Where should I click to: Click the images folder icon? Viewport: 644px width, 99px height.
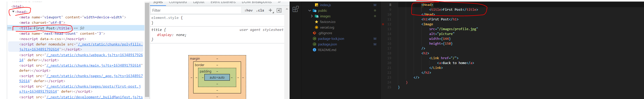pyautogui.click(x=317, y=16)
